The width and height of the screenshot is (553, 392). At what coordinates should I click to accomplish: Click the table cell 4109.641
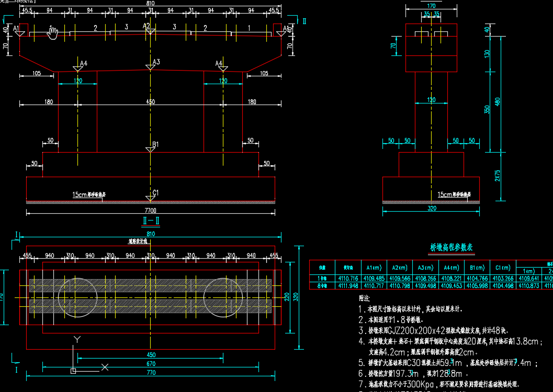click(528, 278)
